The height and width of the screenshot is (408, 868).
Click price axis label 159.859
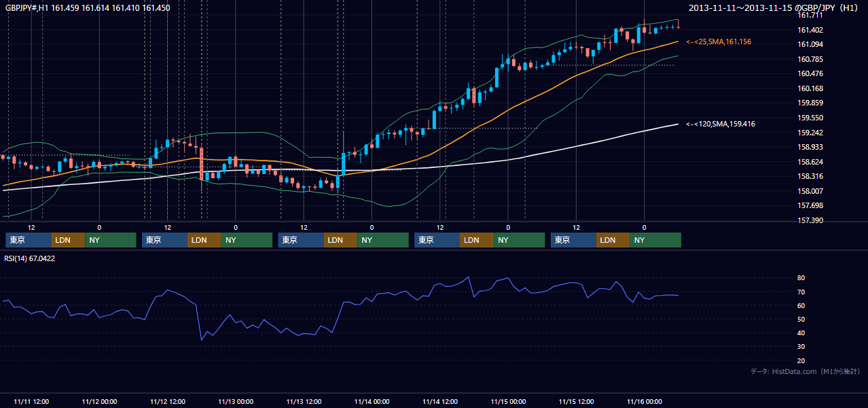click(x=810, y=103)
